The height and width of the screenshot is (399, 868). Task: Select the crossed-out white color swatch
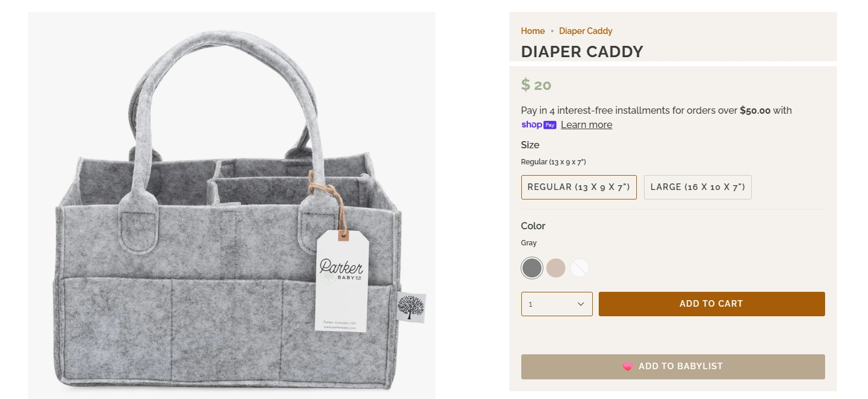coord(580,268)
